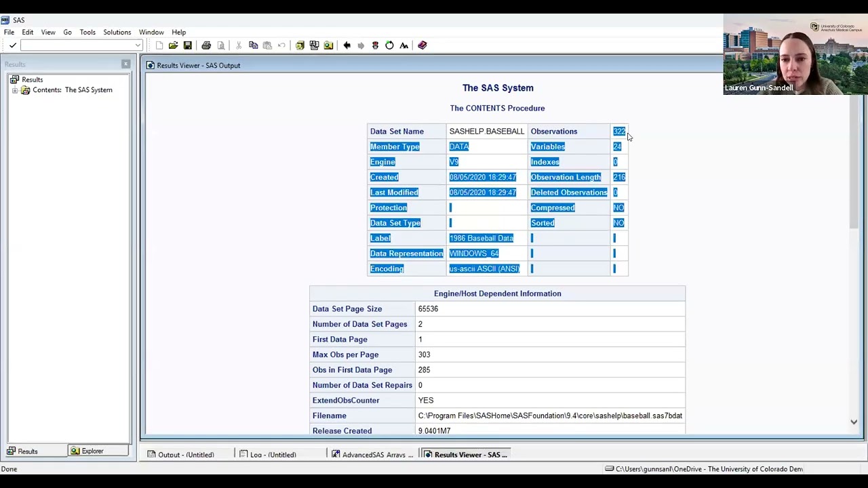Click the Open folder toolbar icon
868x488 pixels.
coord(174,45)
